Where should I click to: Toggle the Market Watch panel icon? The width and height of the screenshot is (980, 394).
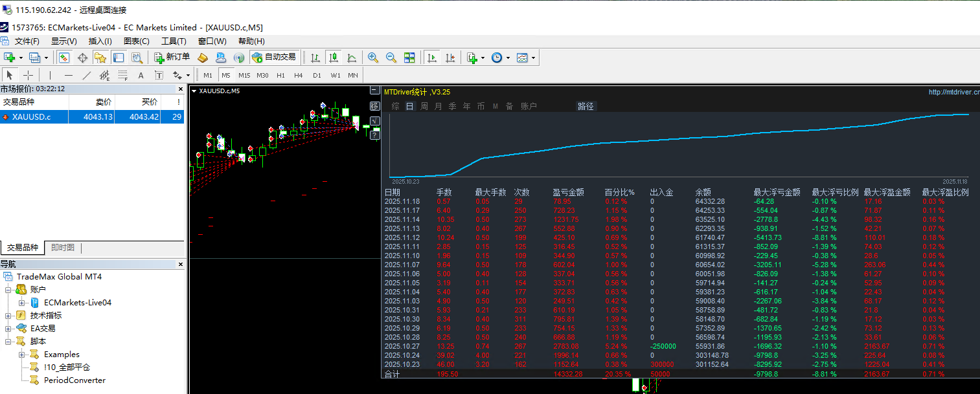coord(64,57)
